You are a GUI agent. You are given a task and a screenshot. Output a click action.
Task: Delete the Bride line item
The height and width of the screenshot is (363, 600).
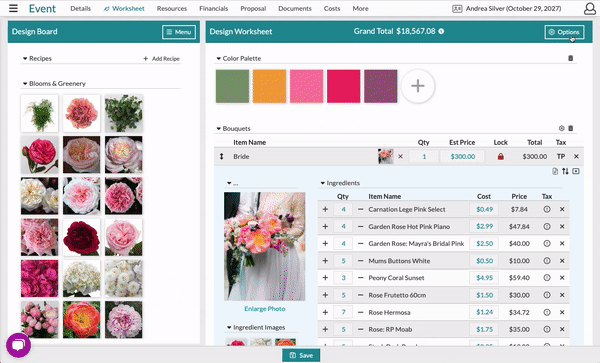(576, 156)
